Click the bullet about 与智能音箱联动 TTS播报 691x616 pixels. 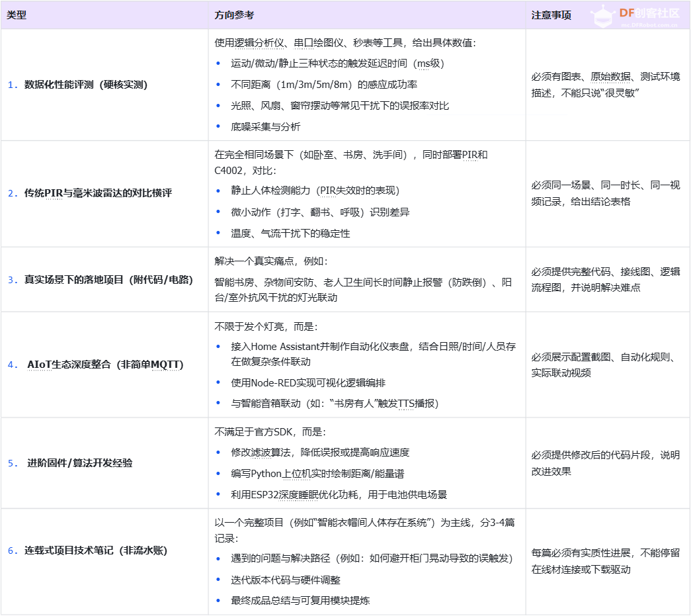click(x=335, y=404)
